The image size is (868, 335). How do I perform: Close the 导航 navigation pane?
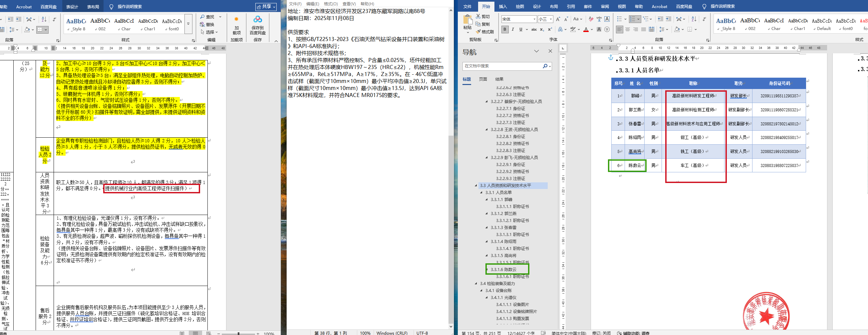pos(550,51)
